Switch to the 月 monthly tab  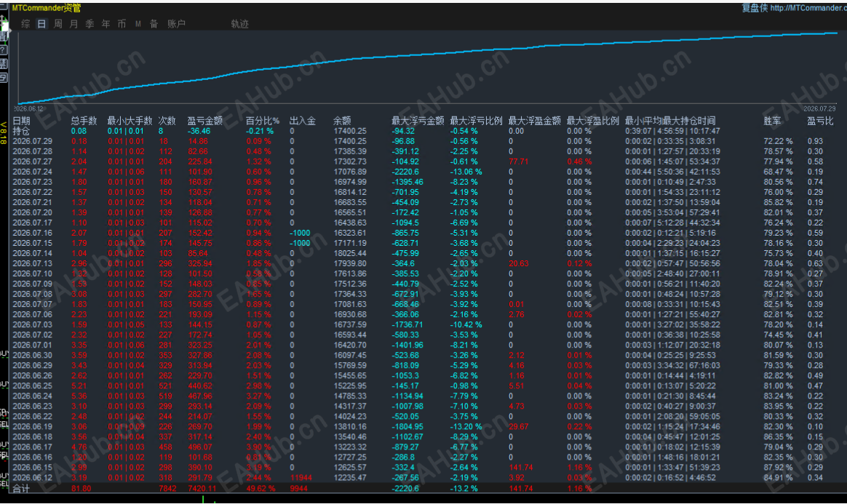[73, 24]
